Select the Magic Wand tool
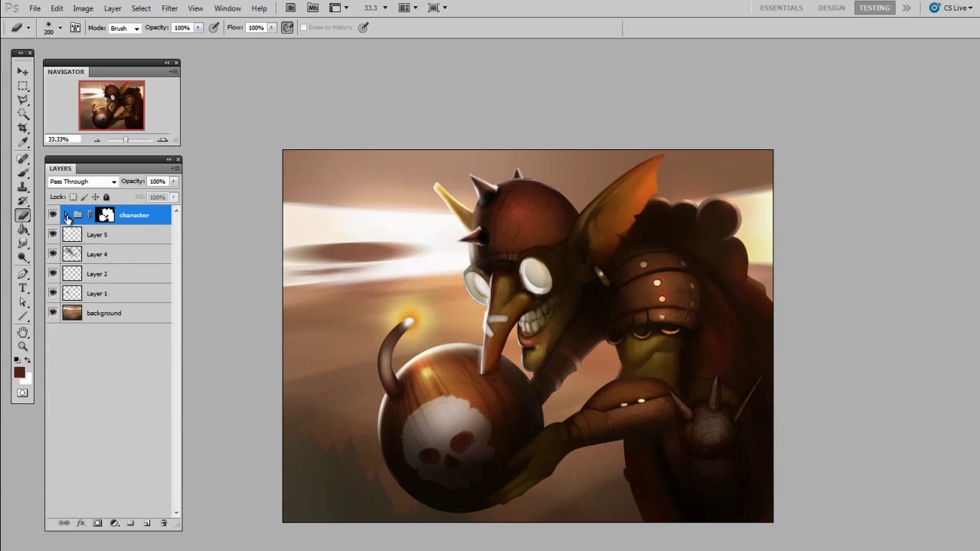 [23, 114]
